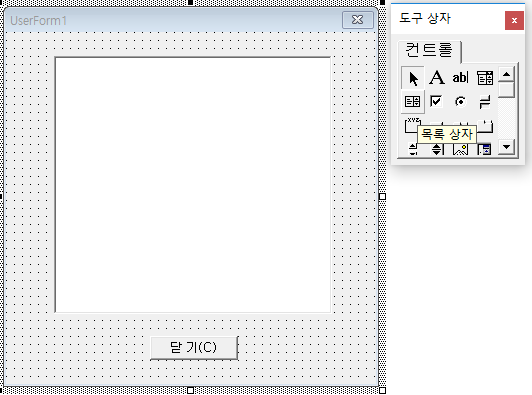The image size is (532, 395).
Task: Click the toolbox scroll up arrow
Action: (507, 74)
